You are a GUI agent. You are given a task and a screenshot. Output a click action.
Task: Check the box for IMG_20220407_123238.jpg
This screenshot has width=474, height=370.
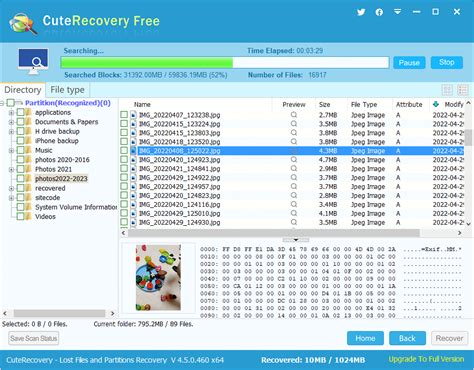click(124, 115)
